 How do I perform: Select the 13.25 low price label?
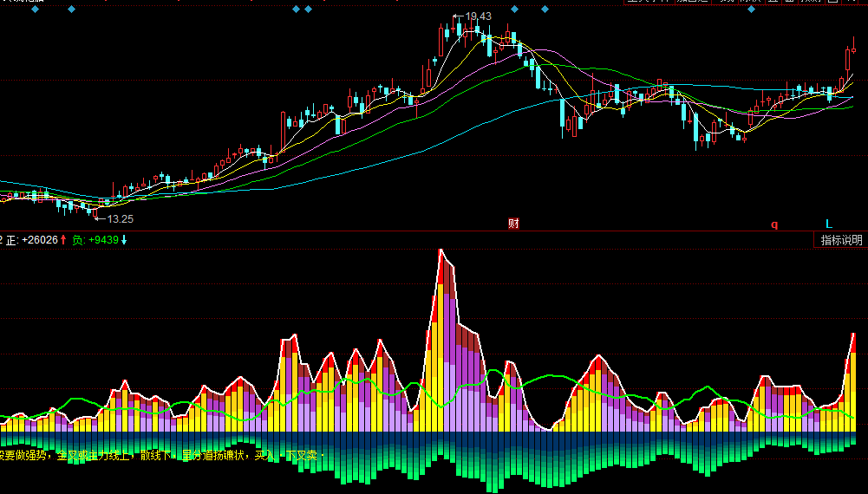120,218
